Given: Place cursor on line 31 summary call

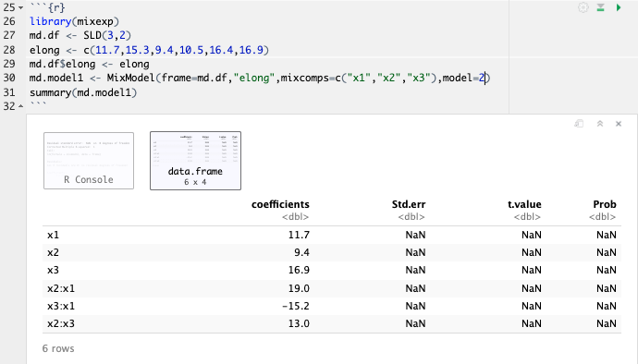Looking at the screenshot, I should pos(83,92).
